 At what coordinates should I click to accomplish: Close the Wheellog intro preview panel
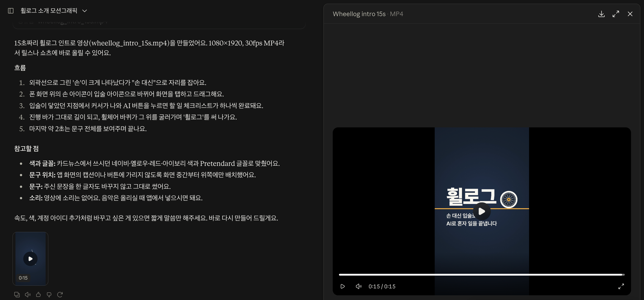coord(630,14)
